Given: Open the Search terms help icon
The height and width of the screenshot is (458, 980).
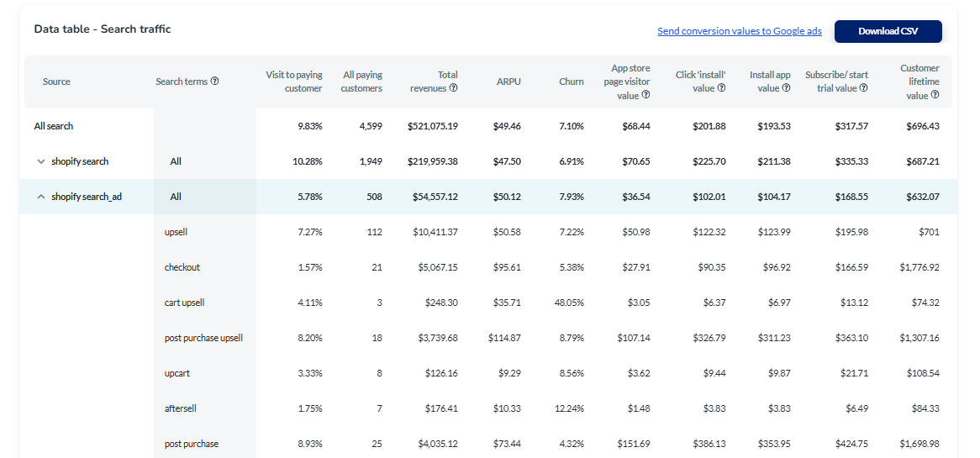Looking at the screenshot, I should coord(215,82).
